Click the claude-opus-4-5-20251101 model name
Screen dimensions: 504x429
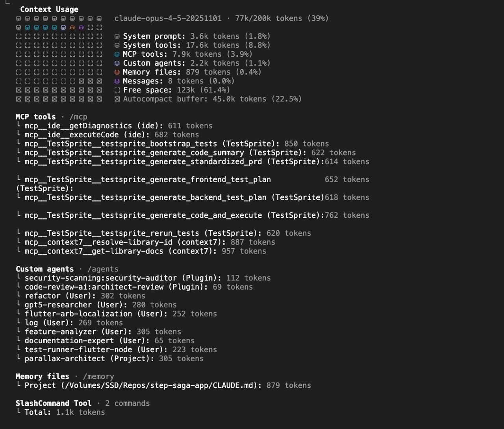tap(168, 18)
